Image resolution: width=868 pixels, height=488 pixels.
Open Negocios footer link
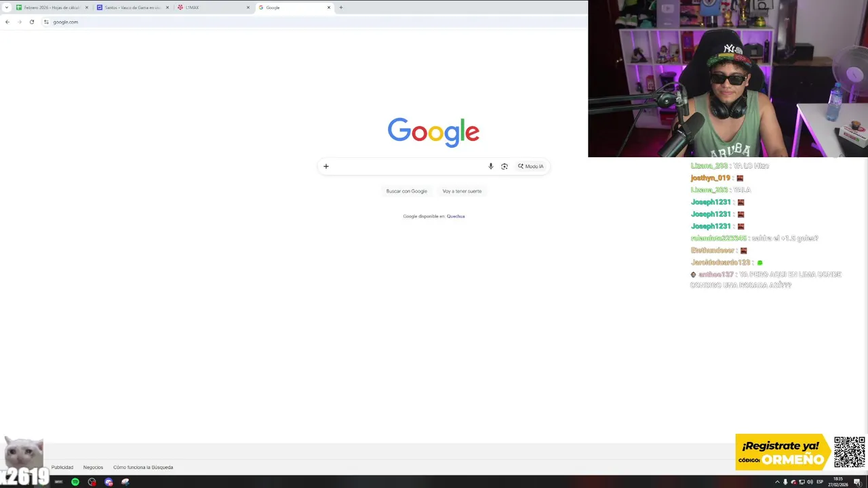[x=93, y=467]
